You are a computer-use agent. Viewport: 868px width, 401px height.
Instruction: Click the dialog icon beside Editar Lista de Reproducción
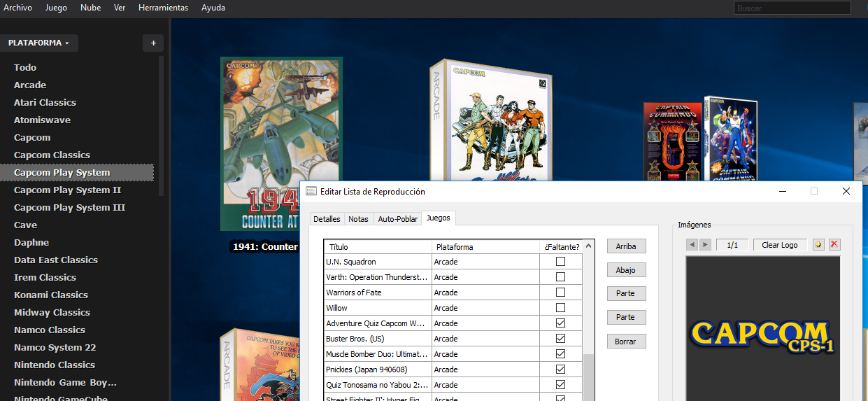(311, 191)
